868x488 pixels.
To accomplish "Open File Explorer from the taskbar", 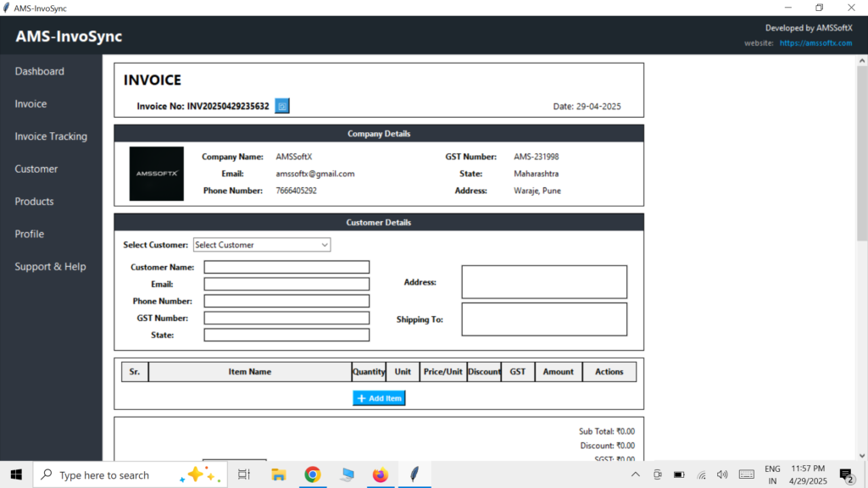I will pyautogui.click(x=278, y=474).
